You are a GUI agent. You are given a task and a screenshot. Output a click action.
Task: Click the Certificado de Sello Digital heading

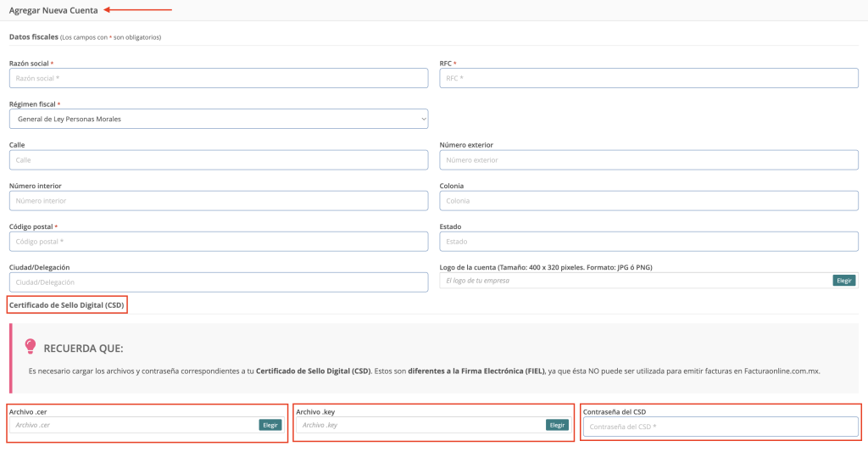pyautogui.click(x=67, y=304)
